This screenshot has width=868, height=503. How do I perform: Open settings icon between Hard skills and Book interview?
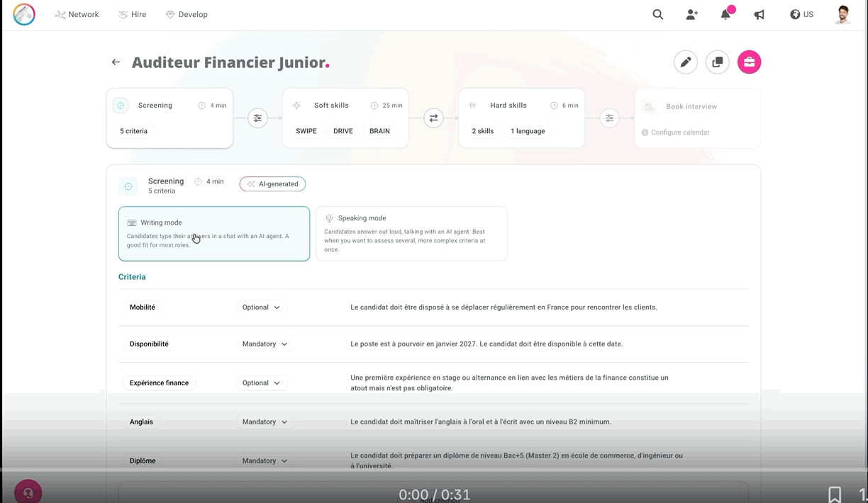point(609,118)
